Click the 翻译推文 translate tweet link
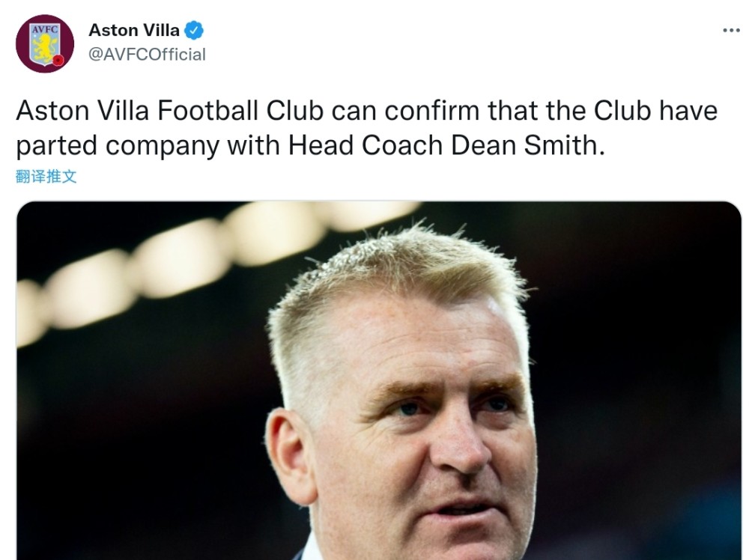749x560 pixels. (x=46, y=177)
